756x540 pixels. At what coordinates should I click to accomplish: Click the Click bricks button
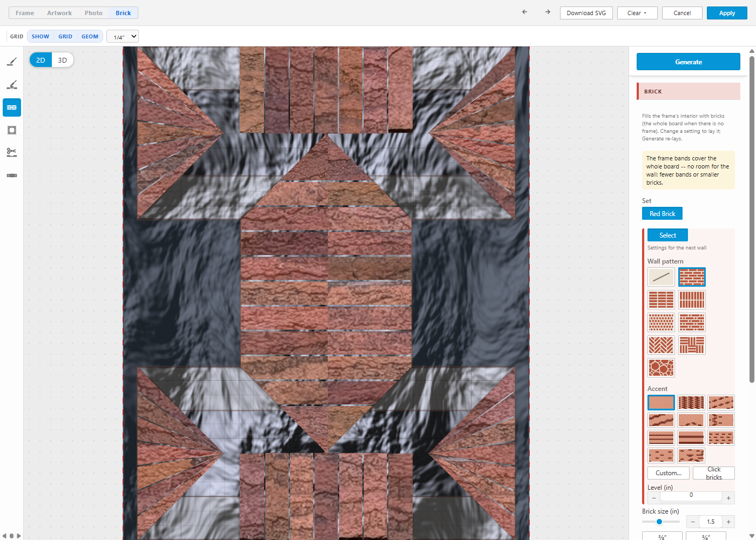(x=714, y=473)
